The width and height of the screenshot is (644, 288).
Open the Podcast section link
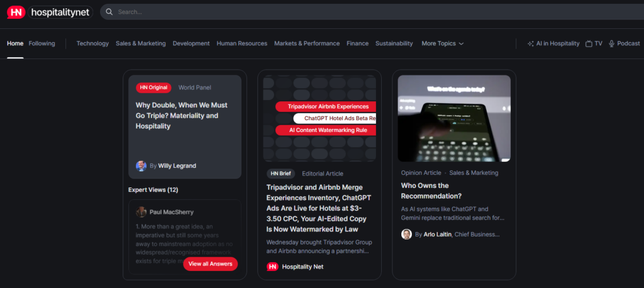[628, 43]
